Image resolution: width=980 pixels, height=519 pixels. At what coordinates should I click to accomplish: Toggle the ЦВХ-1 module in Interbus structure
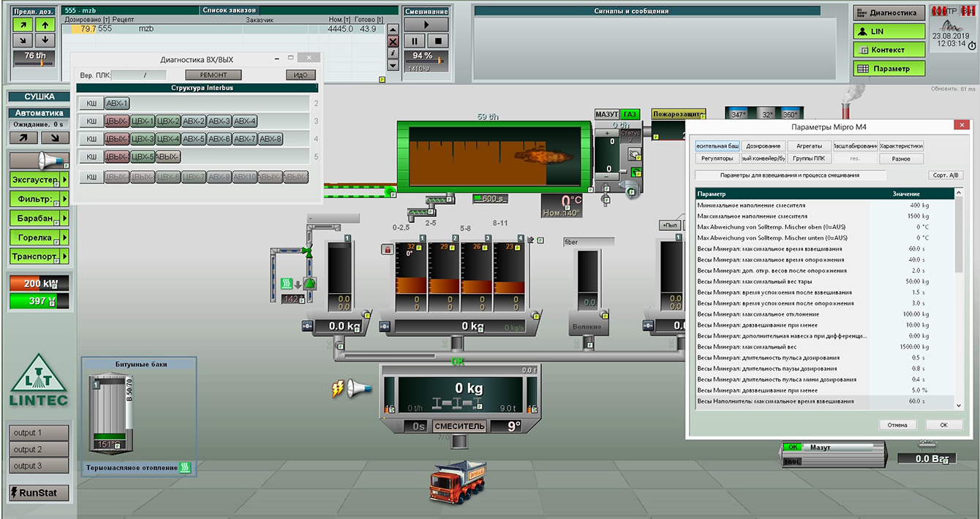point(143,121)
